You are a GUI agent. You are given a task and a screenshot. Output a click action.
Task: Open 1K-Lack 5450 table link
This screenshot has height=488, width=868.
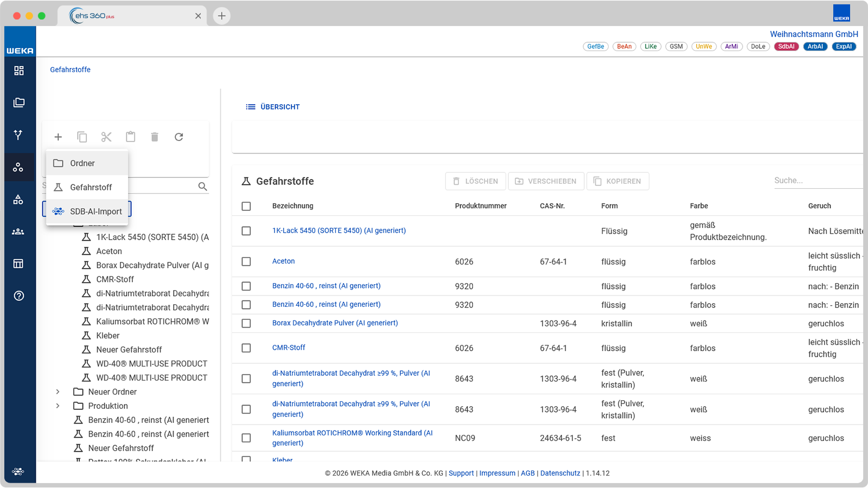339,230
